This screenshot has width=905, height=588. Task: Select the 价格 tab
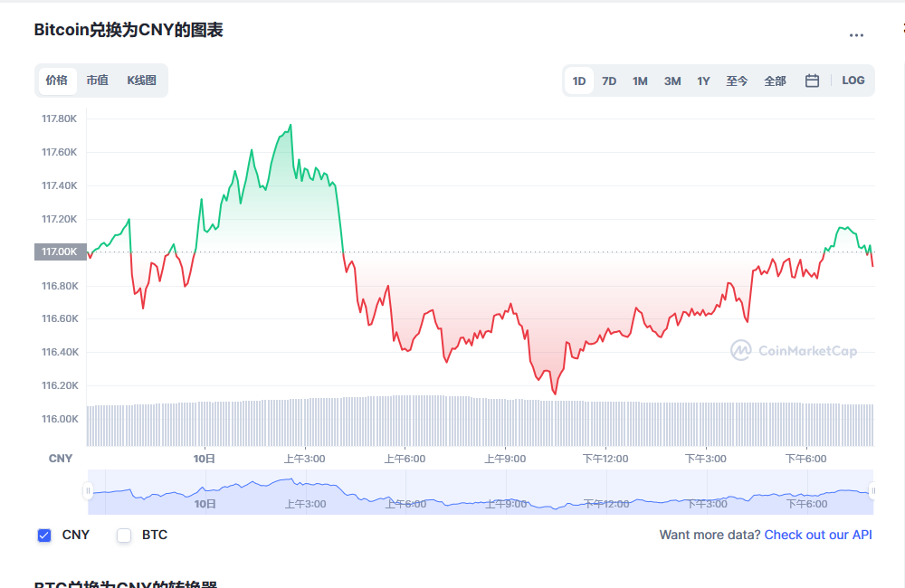57,81
